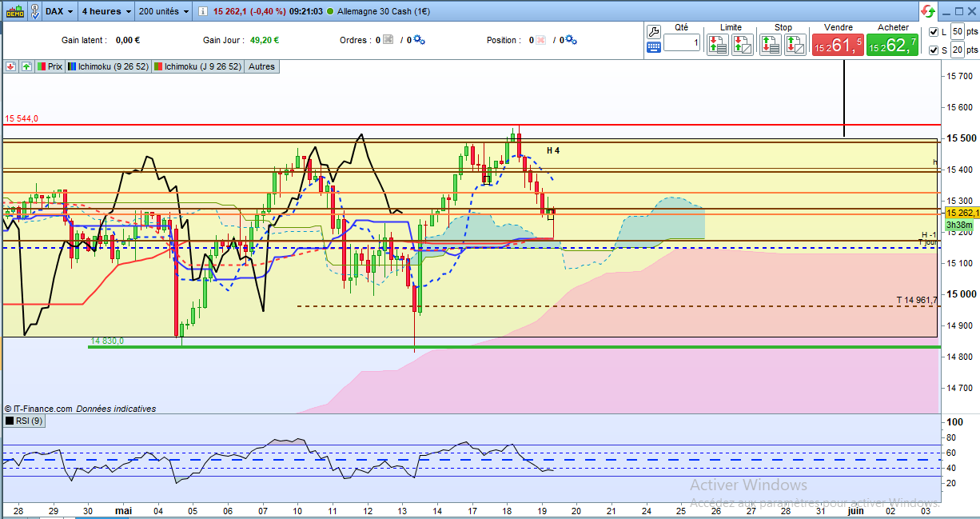980x519 pixels.
Task: Click the first Stop order icon
Action: 771,44
